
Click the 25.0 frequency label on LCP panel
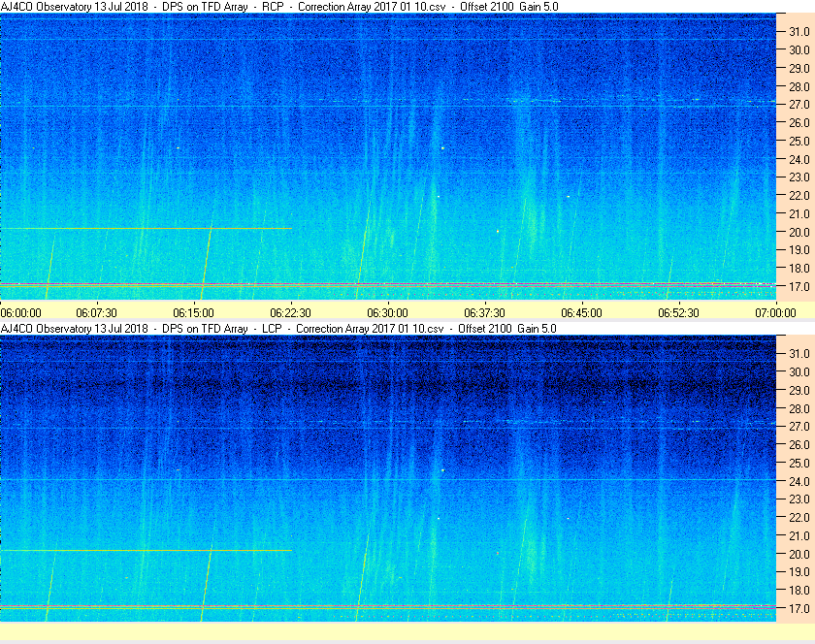(x=799, y=463)
